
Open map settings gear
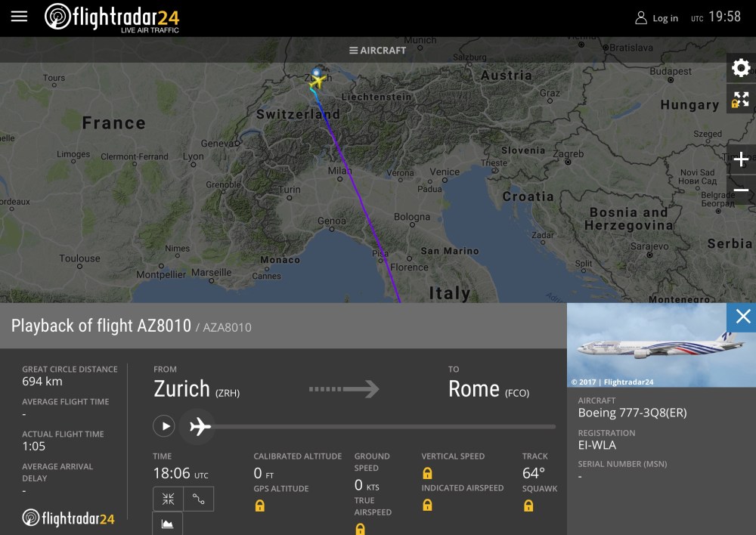point(741,68)
